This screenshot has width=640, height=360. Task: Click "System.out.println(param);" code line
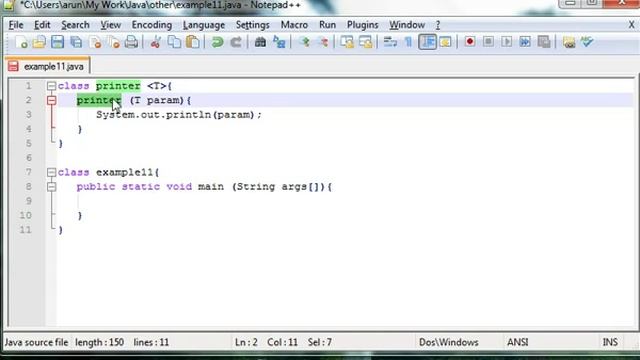tap(179, 115)
